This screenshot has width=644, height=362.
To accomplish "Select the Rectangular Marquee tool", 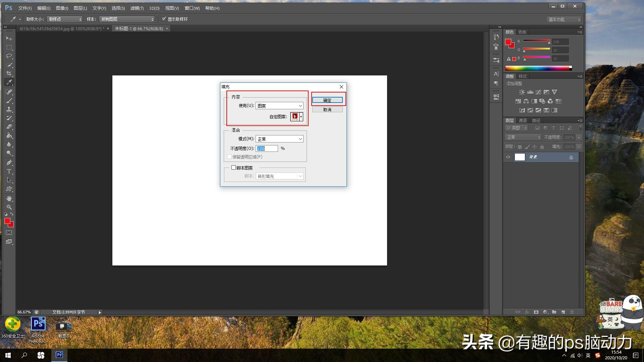I will click(9, 47).
